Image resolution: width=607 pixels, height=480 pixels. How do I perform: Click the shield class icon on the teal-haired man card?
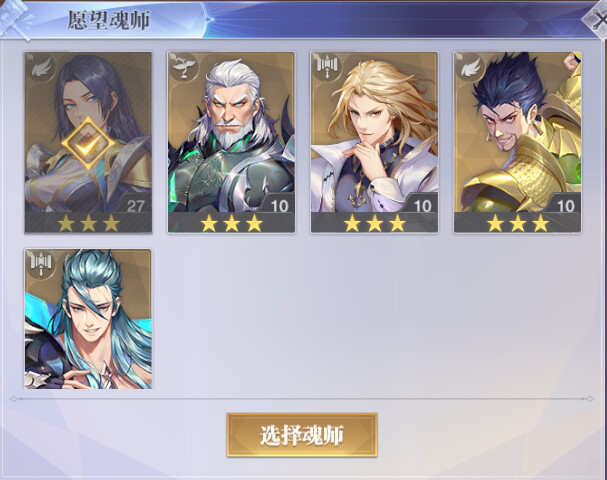pyautogui.click(x=40, y=264)
